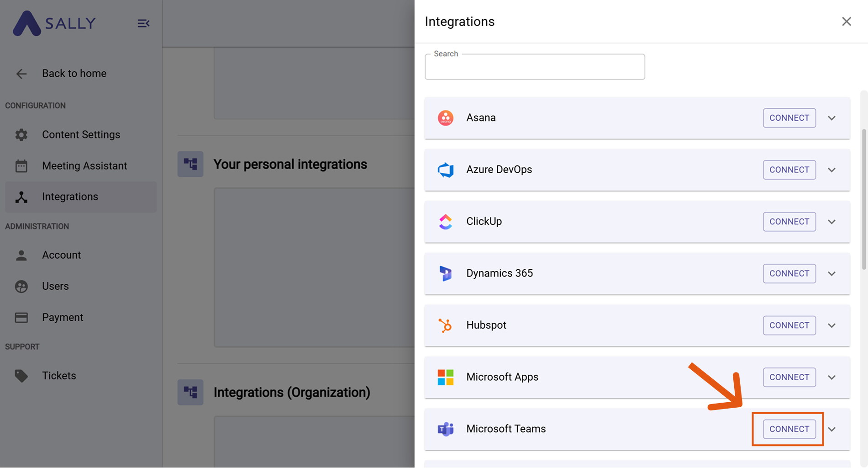Click the Tickets tag icon
This screenshot has height=468, width=868.
(21, 376)
